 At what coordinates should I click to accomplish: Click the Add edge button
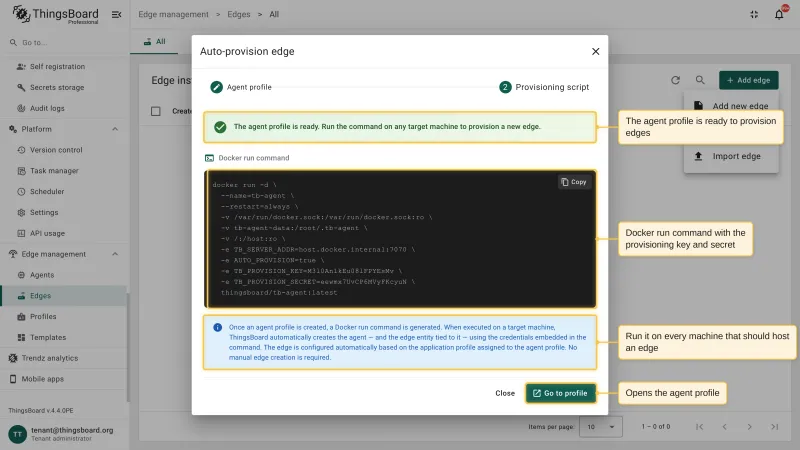point(748,80)
